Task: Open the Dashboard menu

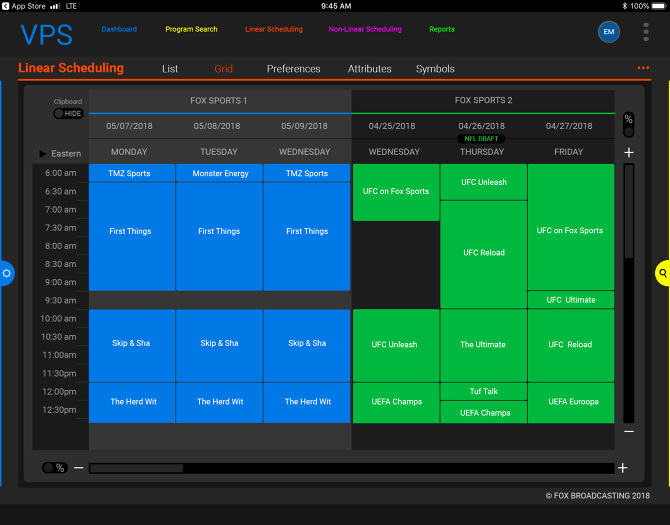Action: [119, 29]
